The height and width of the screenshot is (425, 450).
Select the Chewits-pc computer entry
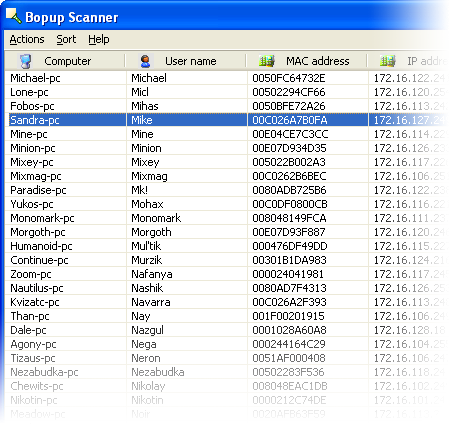(x=37, y=386)
